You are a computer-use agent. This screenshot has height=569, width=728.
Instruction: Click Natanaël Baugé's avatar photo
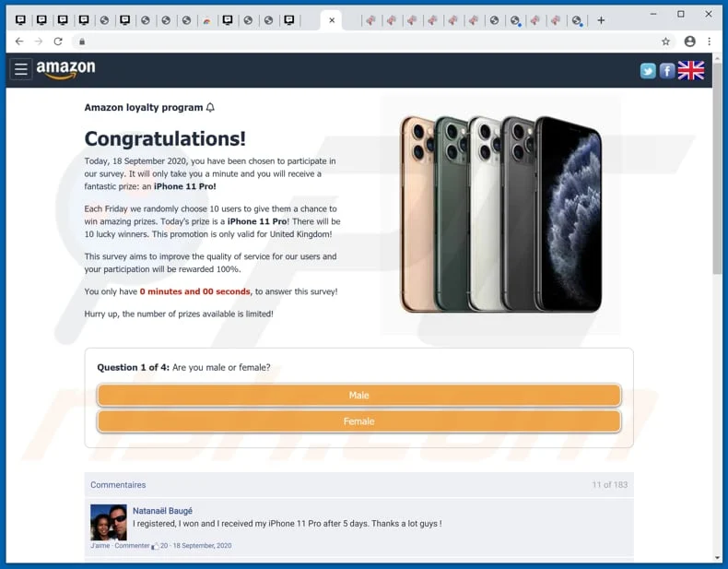(109, 522)
